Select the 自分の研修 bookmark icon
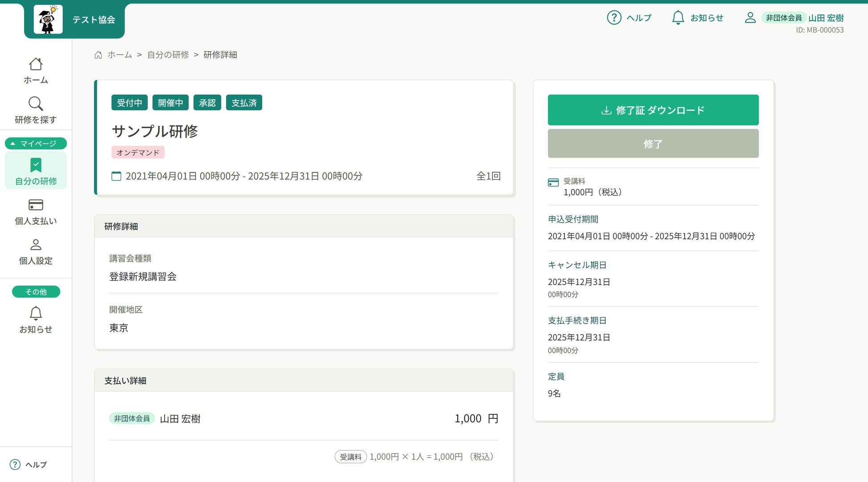This screenshot has width=868, height=482. [36, 165]
